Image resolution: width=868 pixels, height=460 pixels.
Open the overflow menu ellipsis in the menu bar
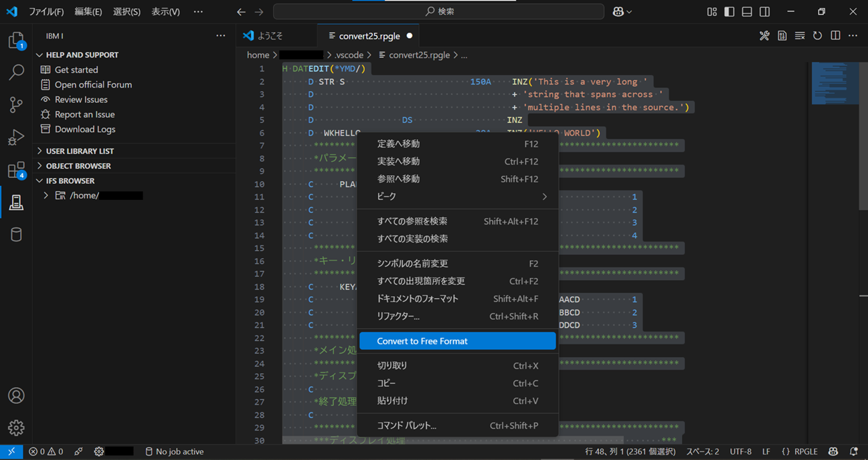click(x=198, y=11)
